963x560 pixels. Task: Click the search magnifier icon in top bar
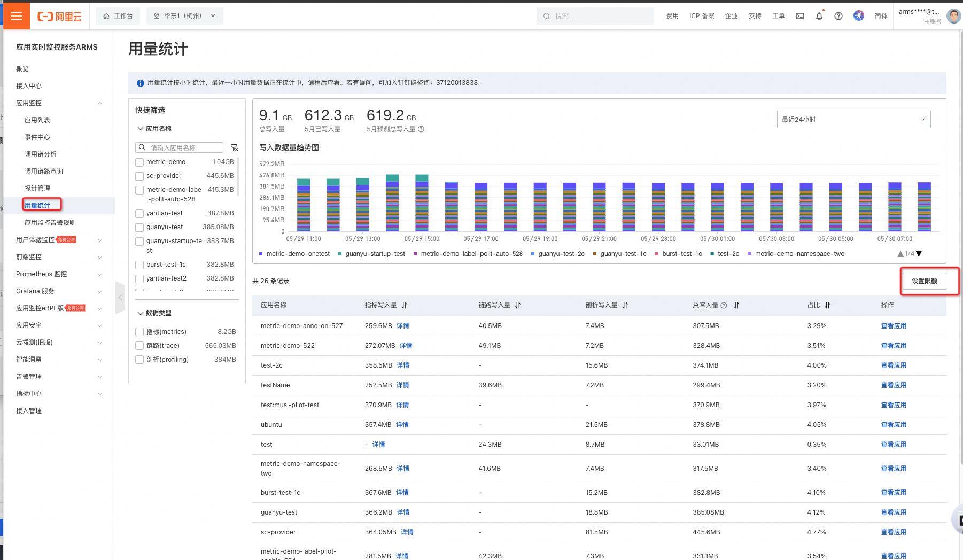[547, 16]
